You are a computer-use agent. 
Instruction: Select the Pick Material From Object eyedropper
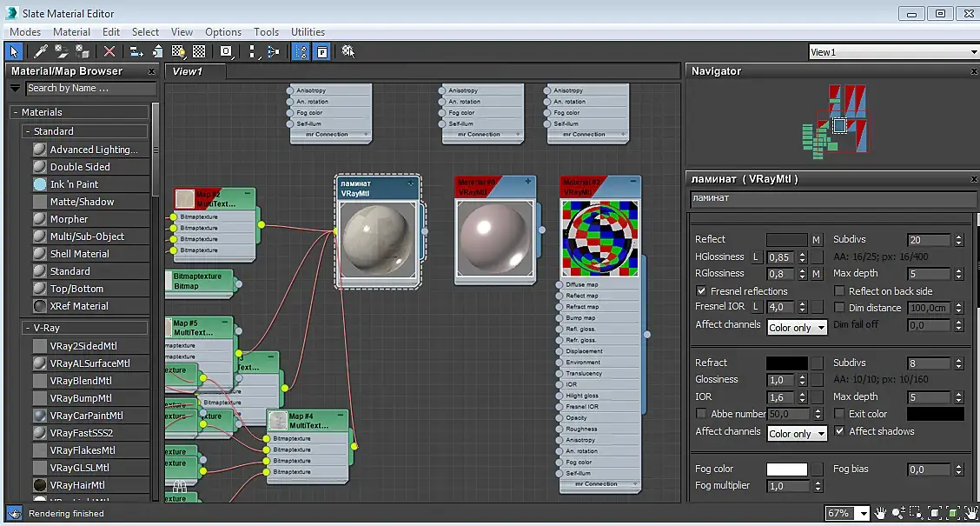click(40, 52)
